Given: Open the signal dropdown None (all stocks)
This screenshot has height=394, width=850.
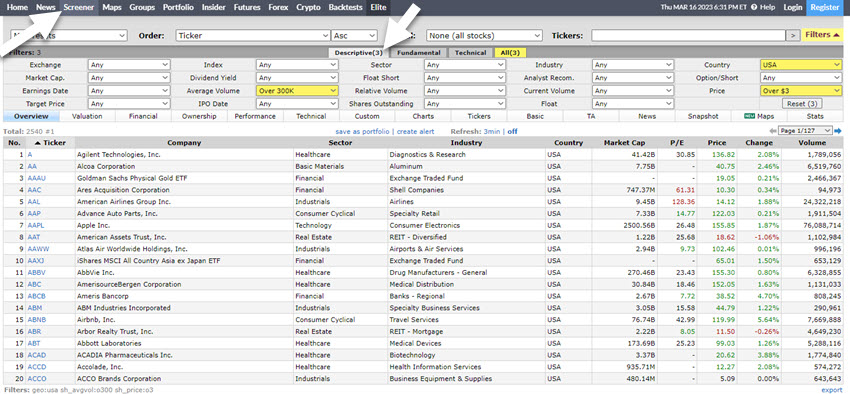Looking at the screenshot, I should click(484, 35).
